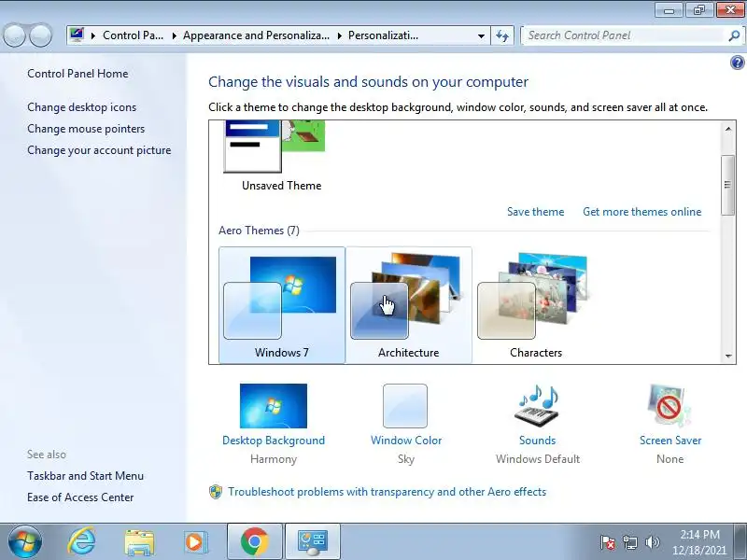Open the network tray icon
This screenshot has width=747, height=560.
(x=629, y=542)
